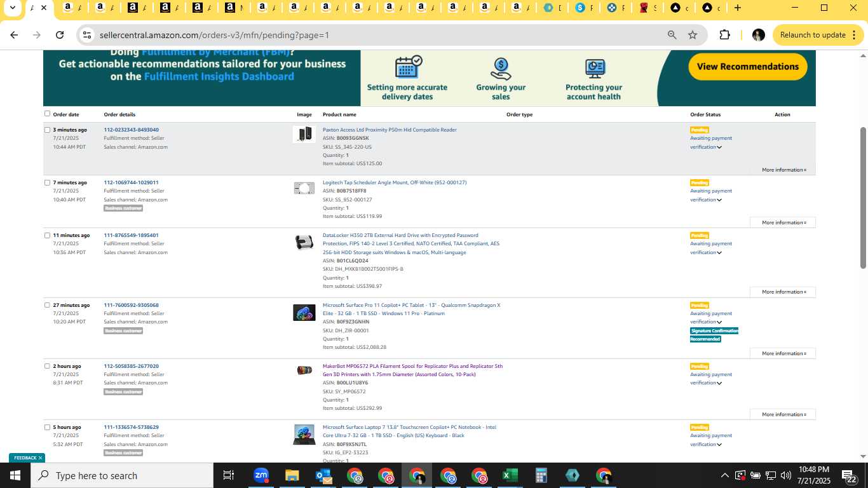This screenshot has width=868, height=488.
Task: Open More information for the Logitech order
Action: (783, 222)
